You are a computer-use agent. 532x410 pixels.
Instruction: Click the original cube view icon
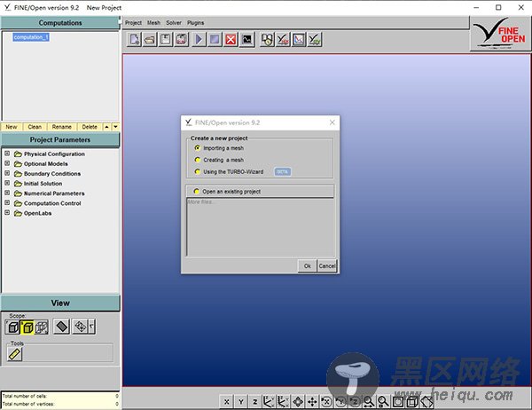pyautogui.click(x=412, y=402)
